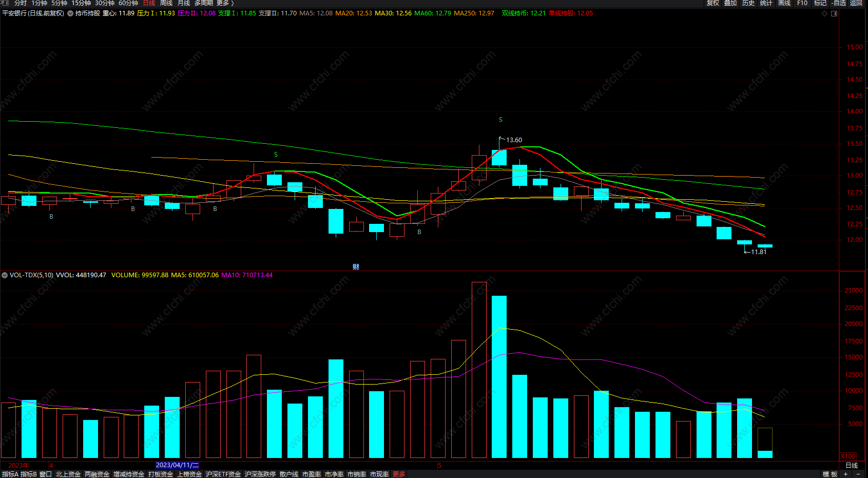Click the VOLUME: 99597.88 legend value
Screen dimensions: 868x478
tap(140, 275)
